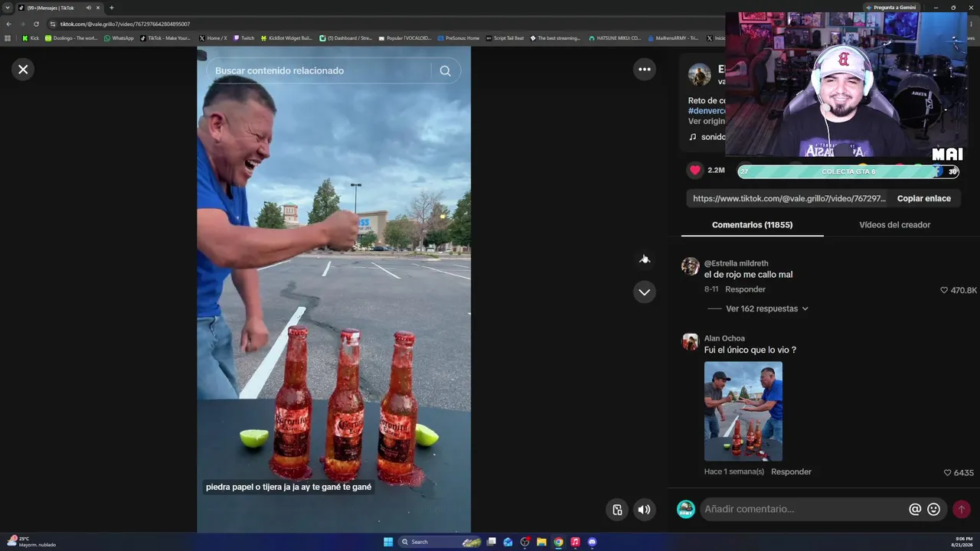Open the @Estrella mildreth username
This screenshot has width=980, height=551.
(x=736, y=263)
